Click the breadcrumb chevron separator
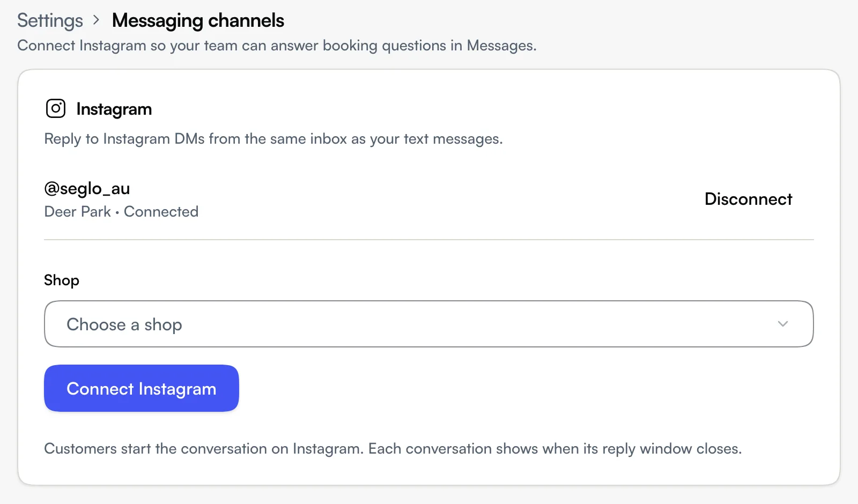This screenshot has height=504, width=858. (x=97, y=20)
